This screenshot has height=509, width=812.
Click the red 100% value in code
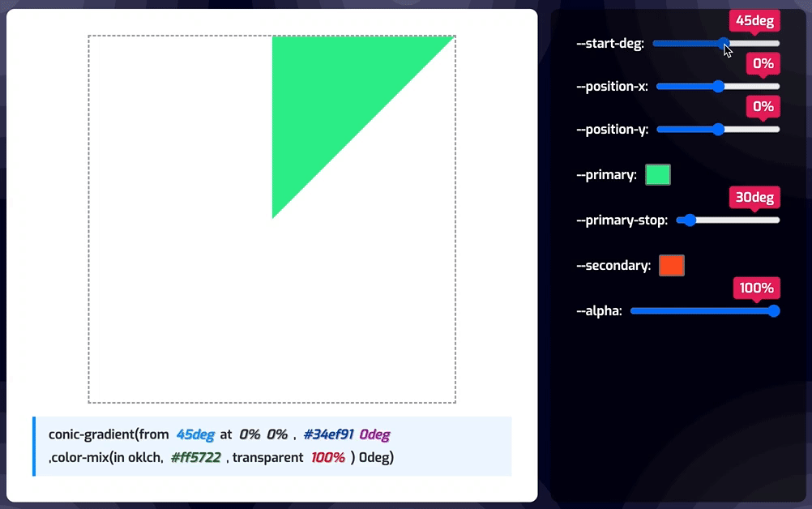[x=328, y=458]
